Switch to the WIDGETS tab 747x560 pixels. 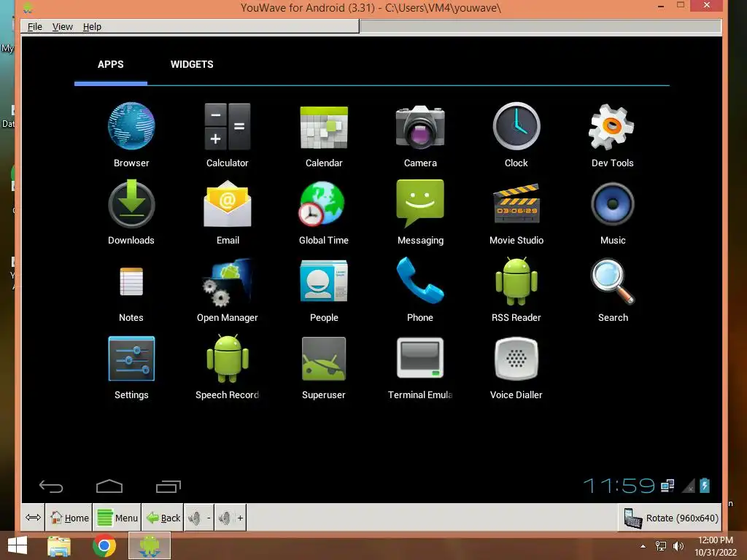click(192, 65)
